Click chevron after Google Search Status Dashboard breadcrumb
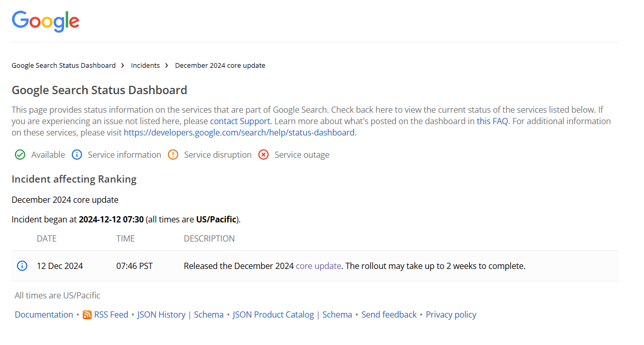This screenshot has height=345, width=644. (123, 66)
